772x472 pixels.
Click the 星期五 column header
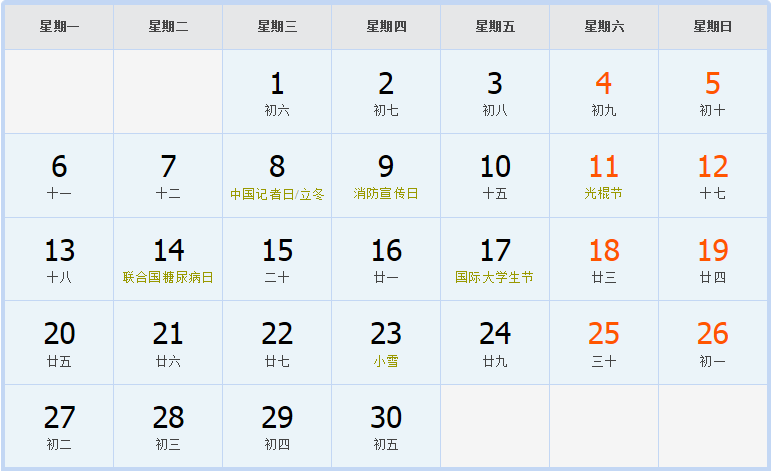495,27
